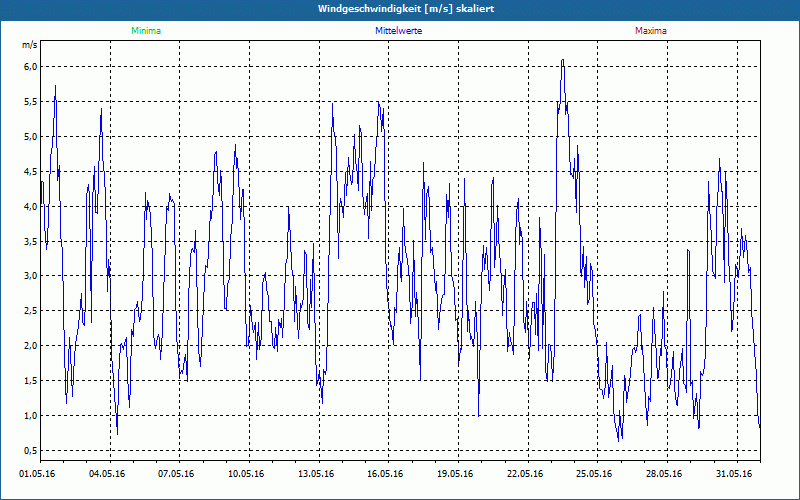Click the 2,0 y-axis value
Viewport: 800px width, 500px height.
click(31, 346)
